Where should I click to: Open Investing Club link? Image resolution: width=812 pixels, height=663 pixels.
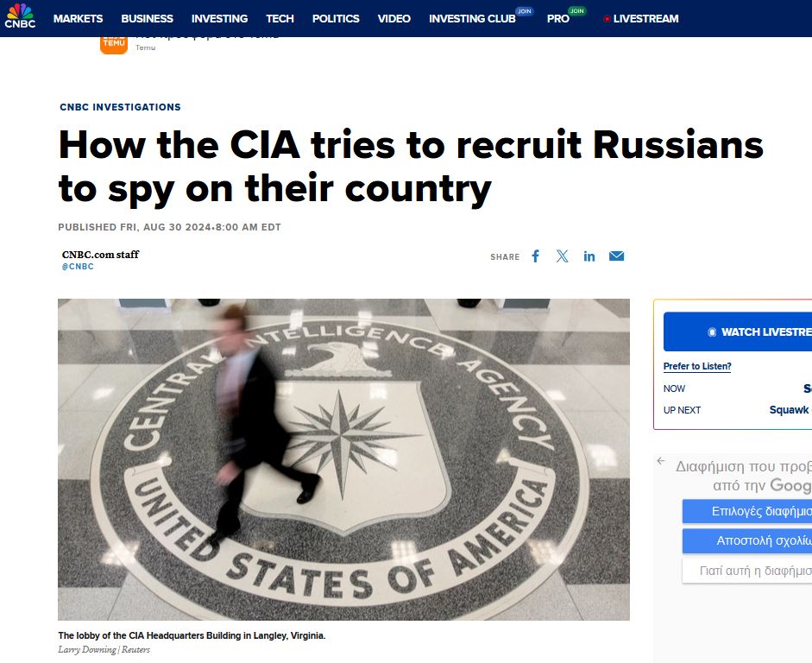pos(472,19)
